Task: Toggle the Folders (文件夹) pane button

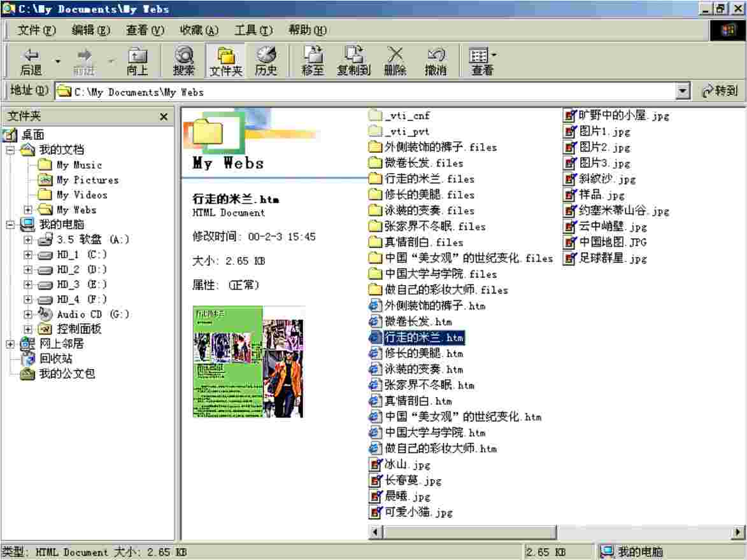Action: click(x=226, y=62)
